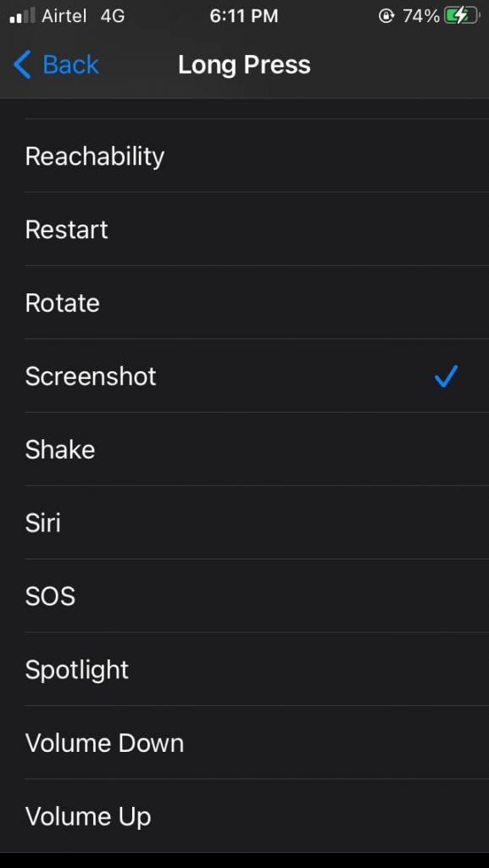Tap the 74% battery percentage indicator
Image resolution: width=489 pixels, height=868 pixels.
(x=420, y=14)
